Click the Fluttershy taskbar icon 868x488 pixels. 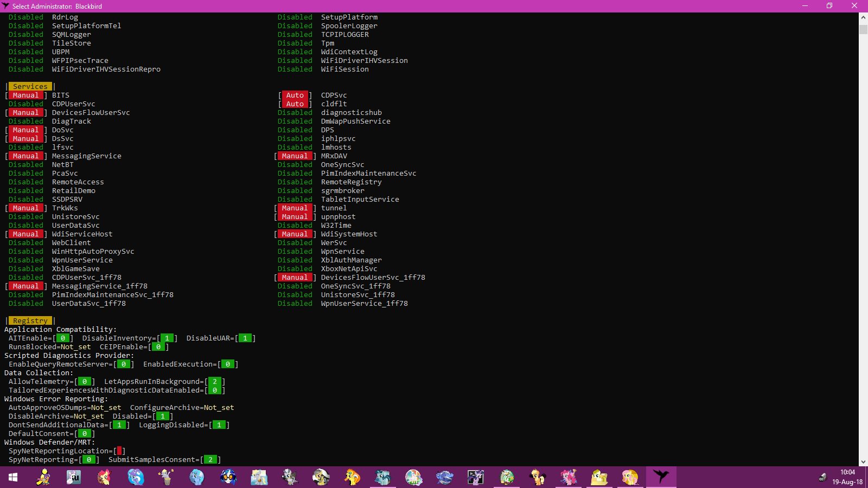point(630,477)
